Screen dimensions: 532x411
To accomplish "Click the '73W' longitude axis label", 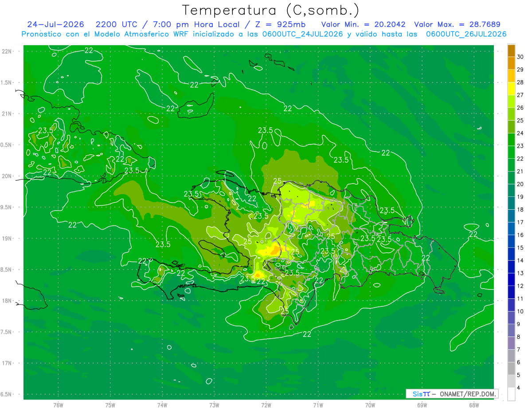I will [x=214, y=405].
